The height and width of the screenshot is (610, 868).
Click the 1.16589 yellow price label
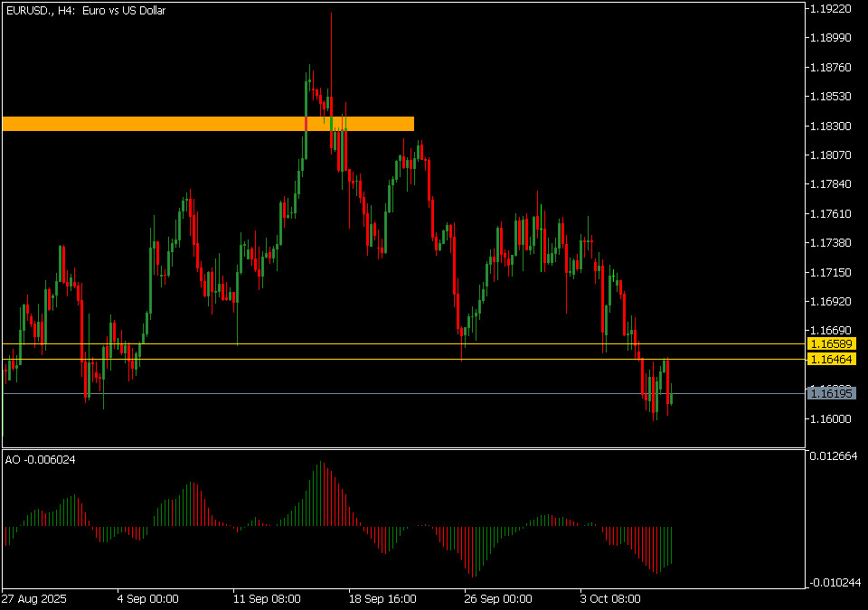click(831, 344)
